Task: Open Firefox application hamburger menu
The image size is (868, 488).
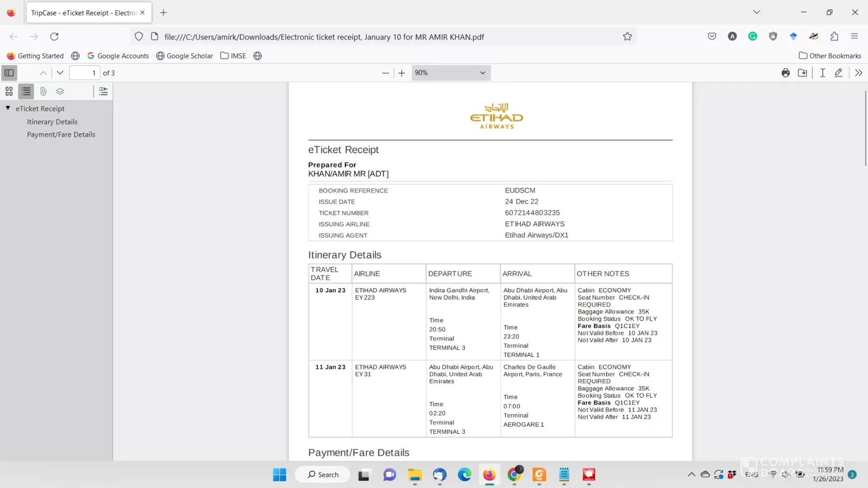Action: coord(854,37)
